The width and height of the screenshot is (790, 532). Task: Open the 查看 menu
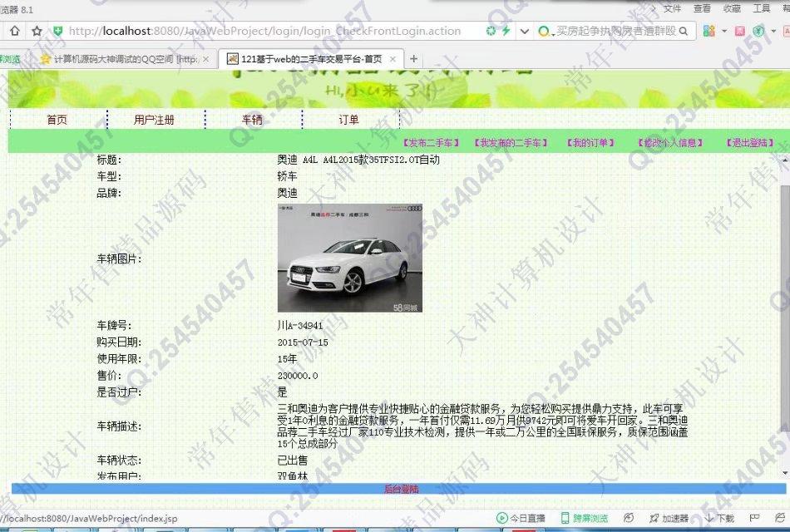point(702,8)
